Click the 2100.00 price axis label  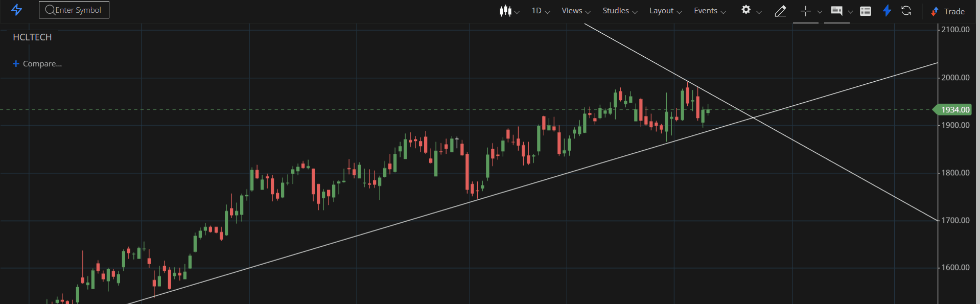955,30
